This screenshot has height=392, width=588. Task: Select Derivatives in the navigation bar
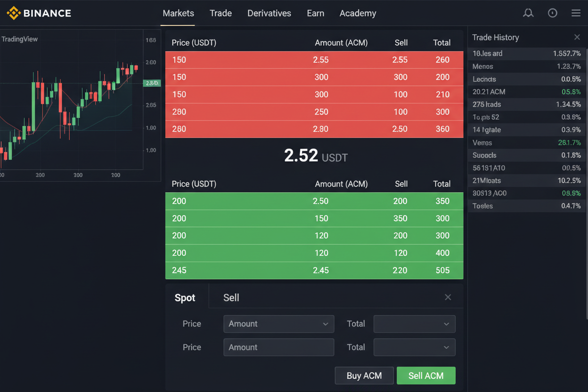coord(269,13)
